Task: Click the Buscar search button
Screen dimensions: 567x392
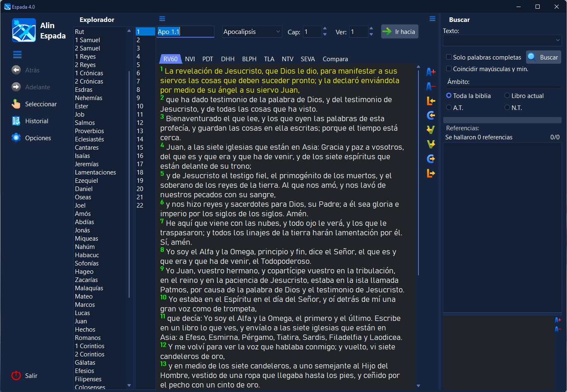Action: [543, 57]
